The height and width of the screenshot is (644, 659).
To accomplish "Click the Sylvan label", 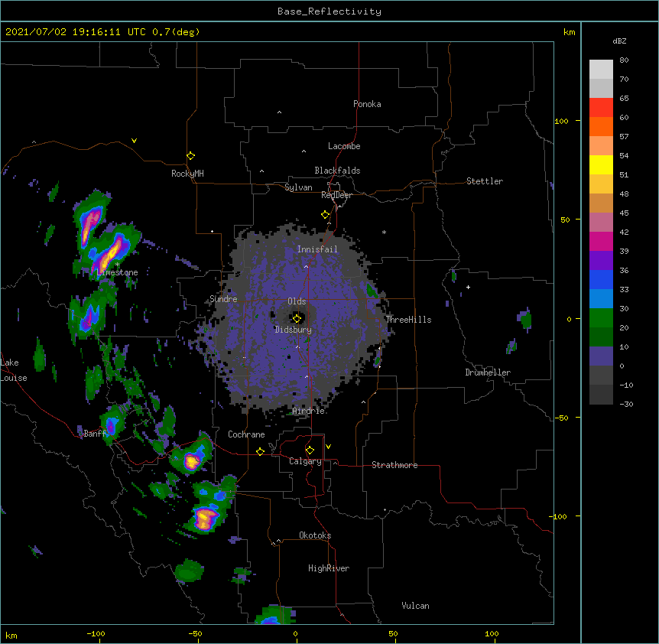I will tap(298, 187).
